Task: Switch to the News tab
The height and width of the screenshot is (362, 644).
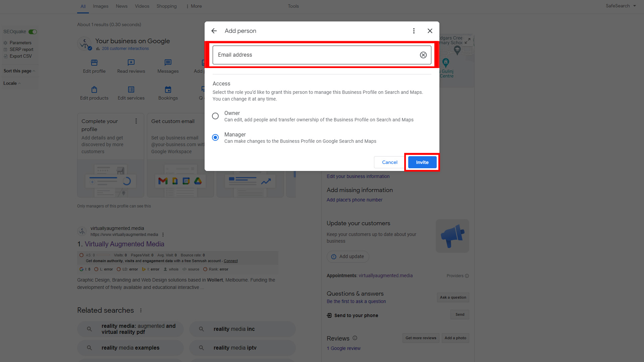Action: 121,6
